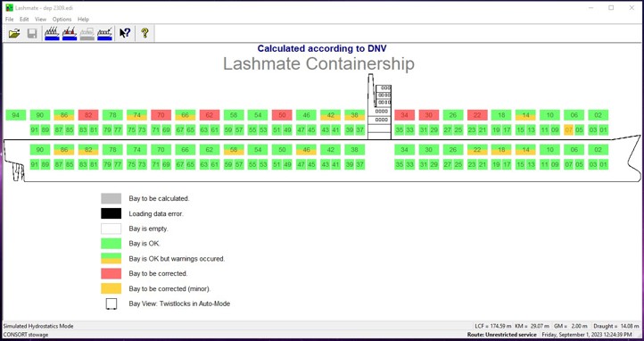
Task: Open help with the yellow question mark
Action: point(144,33)
